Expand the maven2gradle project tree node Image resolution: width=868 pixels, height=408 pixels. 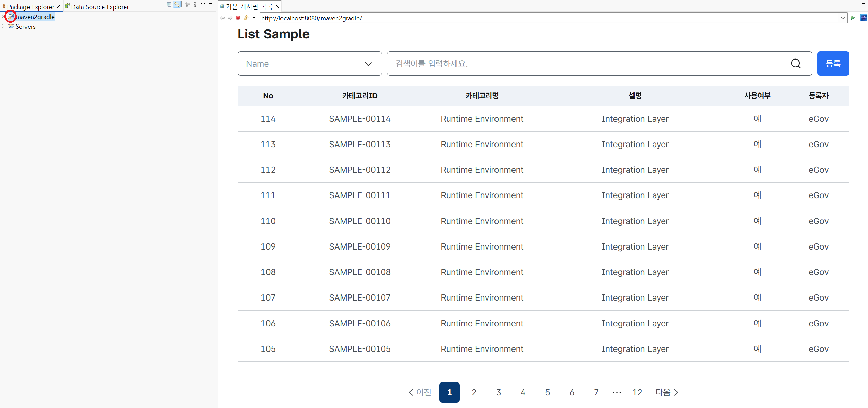[x=3, y=17]
